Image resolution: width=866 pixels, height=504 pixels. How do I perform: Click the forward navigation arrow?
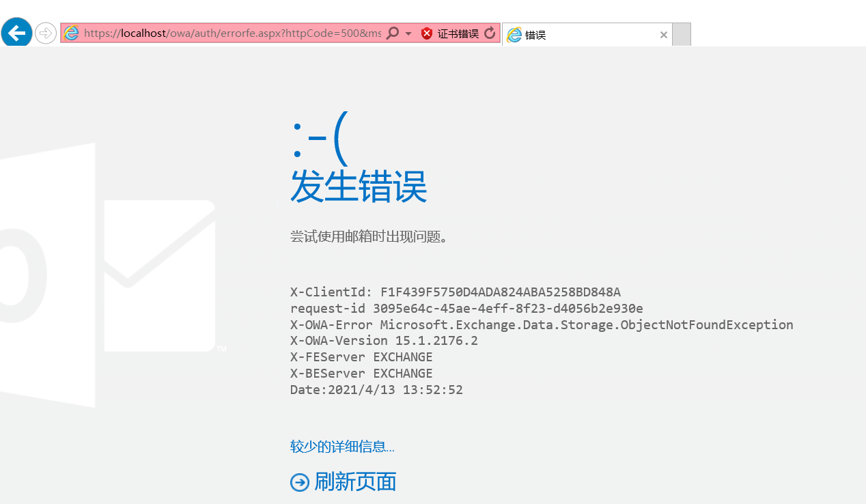(45, 32)
